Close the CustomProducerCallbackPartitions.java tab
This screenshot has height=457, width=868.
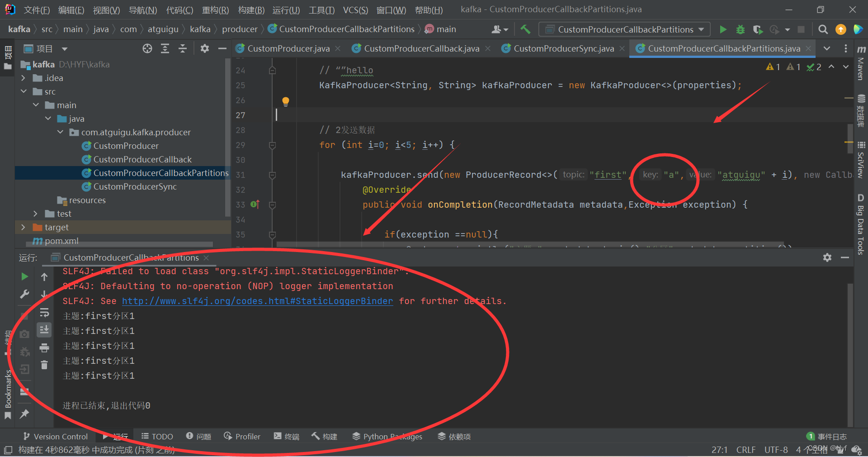click(x=808, y=48)
